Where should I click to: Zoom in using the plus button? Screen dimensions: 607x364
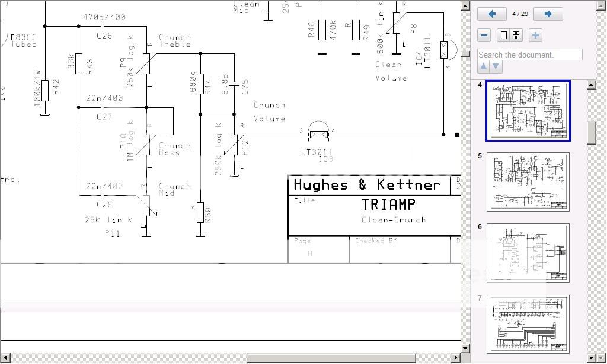pyautogui.click(x=535, y=35)
